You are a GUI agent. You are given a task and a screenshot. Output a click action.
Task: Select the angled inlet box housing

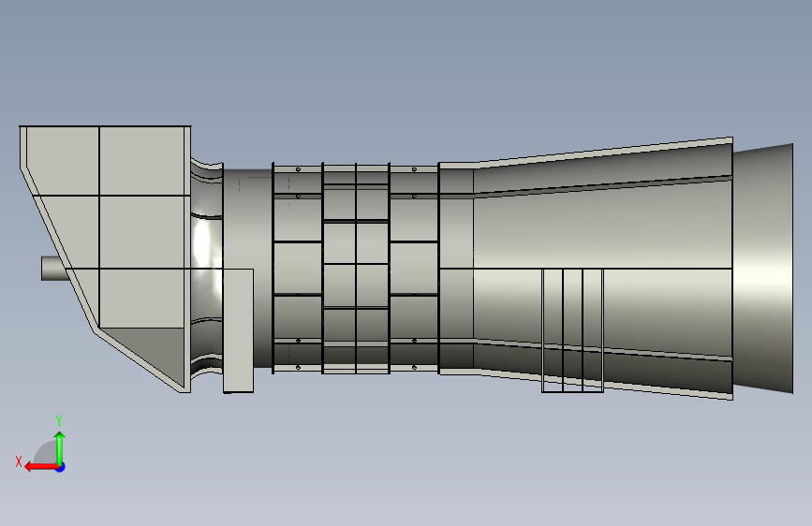106,258
